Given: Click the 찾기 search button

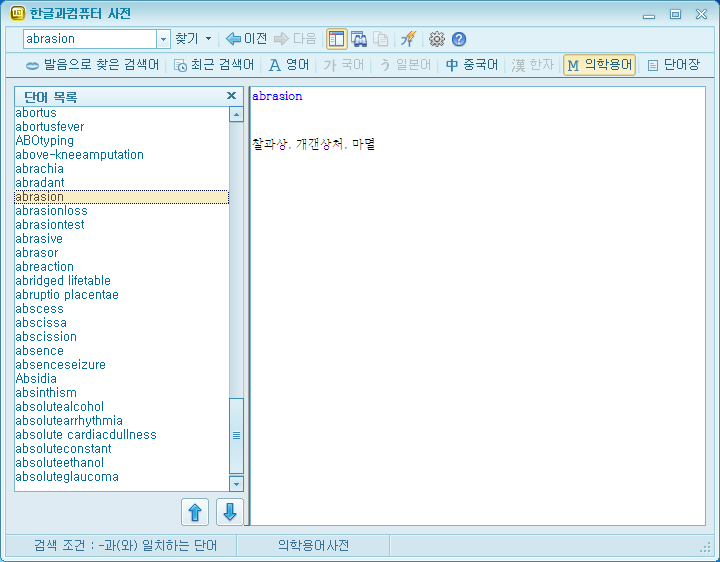Looking at the screenshot, I should [x=186, y=39].
